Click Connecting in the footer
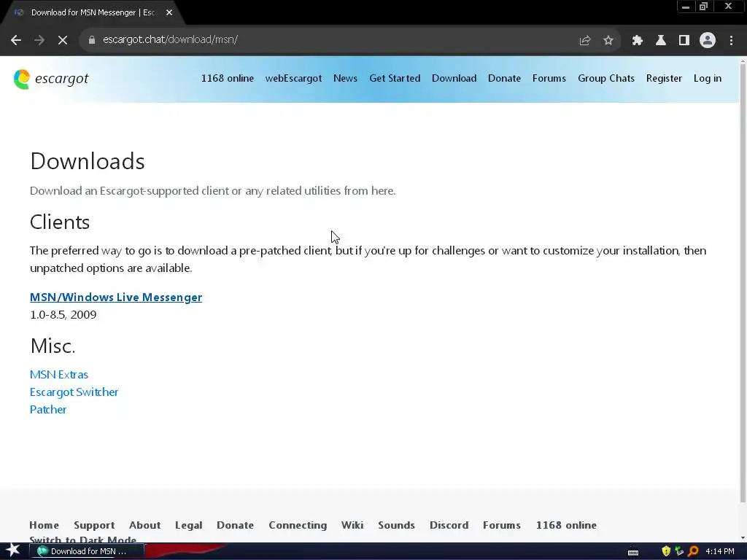Viewport: 747px width, 560px height. [298, 525]
